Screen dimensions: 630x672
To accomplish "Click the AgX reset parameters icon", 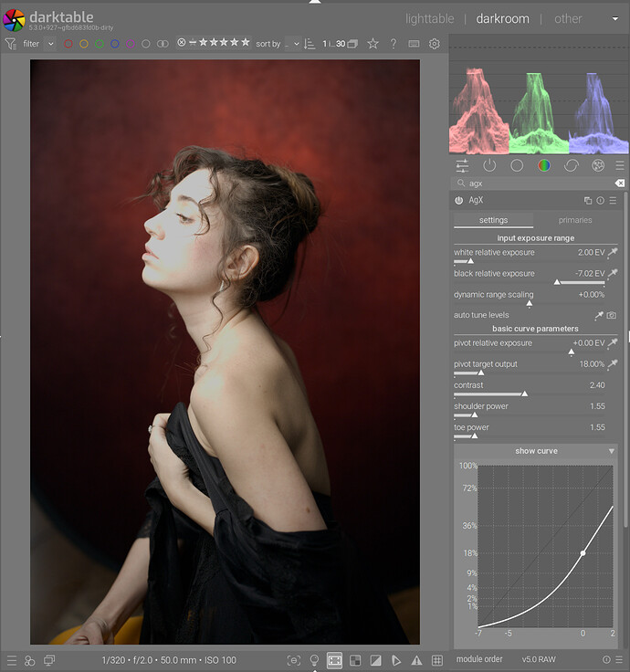I will tap(602, 200).
